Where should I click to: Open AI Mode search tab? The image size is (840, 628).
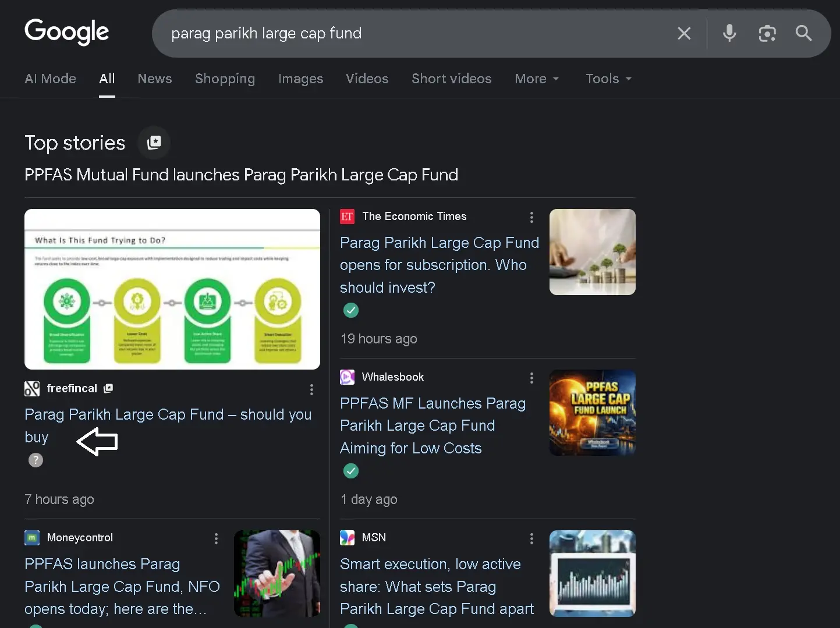[x=51, y=79]
